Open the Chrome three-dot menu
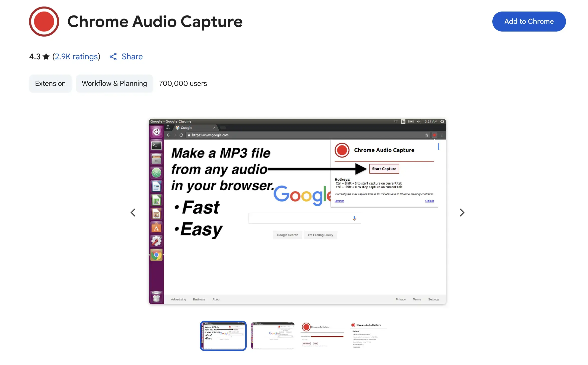588x365 pixels. click(x=442, y=135)
